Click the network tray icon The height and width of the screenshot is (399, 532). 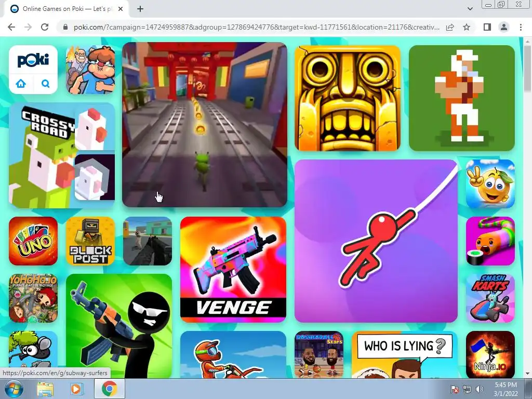467,389
